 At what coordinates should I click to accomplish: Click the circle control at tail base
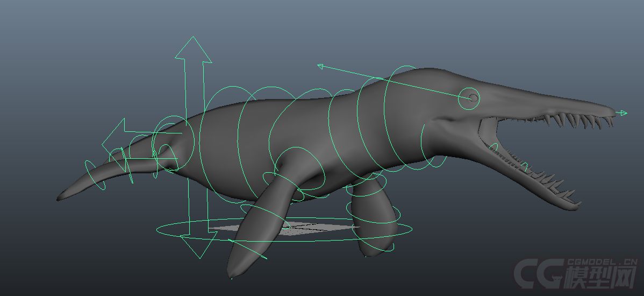172,144
